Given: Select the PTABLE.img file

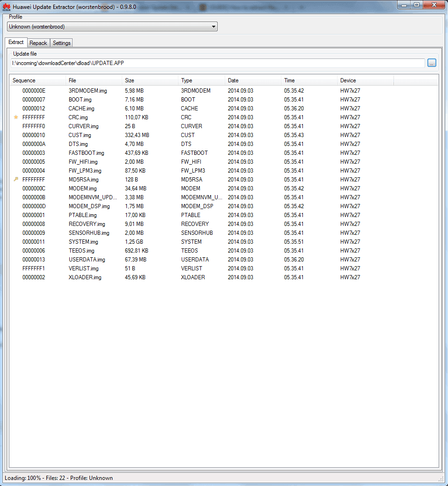Looking at the screenshot, I should pyautogui.click(x=82, y=215).
